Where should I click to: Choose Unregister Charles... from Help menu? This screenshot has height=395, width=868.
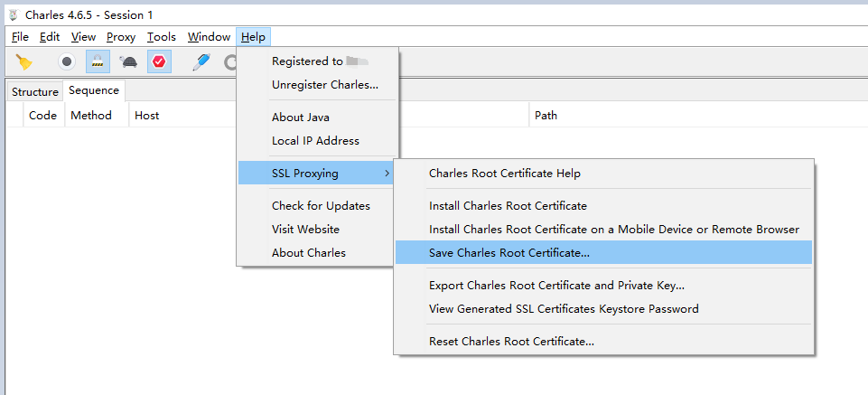pyautogui.click(x=318, y=85)
